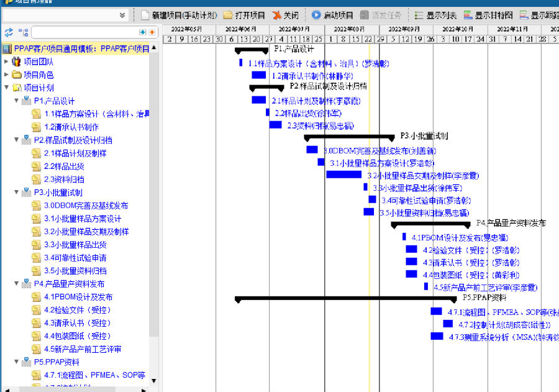The height and width of the screenshot is (392, 559).
Task: Click 打开项目 toolbar button
Action: 244,16
